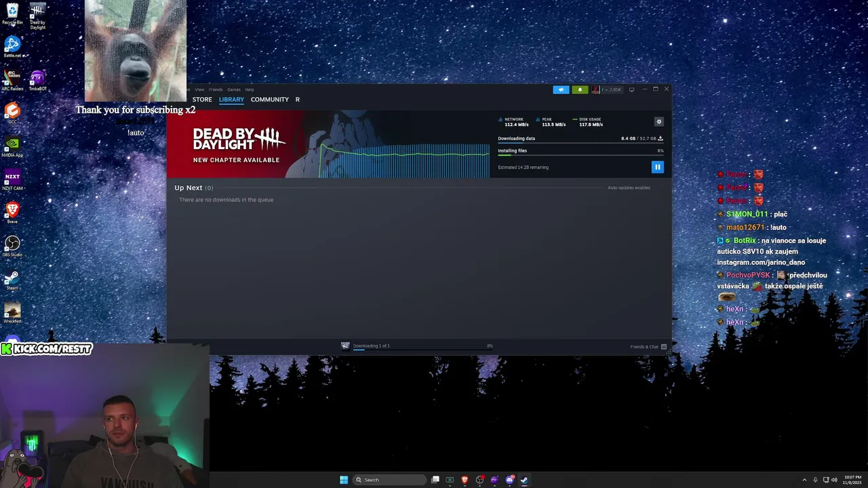
Task: Select the Recycle Bin desktop icon
Action: [x=12, y=14]
